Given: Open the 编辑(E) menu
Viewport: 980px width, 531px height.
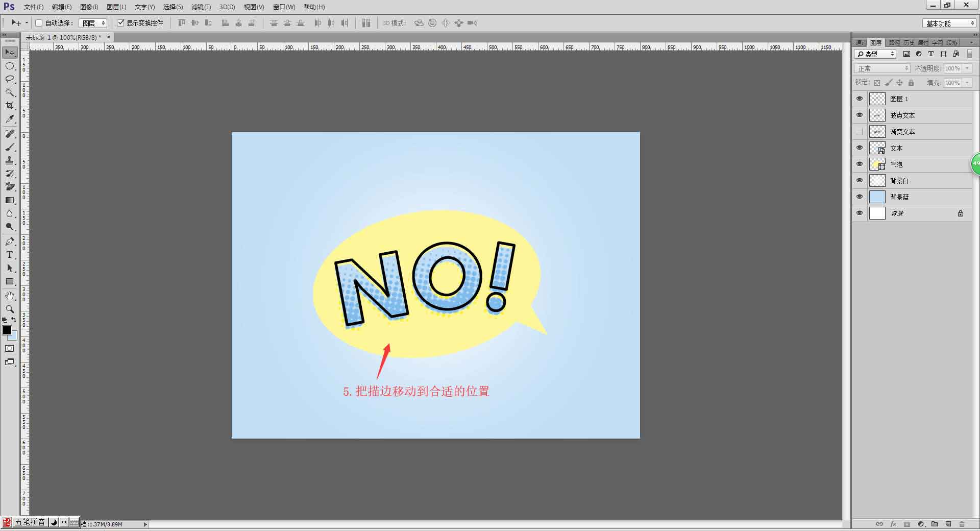Looking at the screenshot, I should point(62,7).
